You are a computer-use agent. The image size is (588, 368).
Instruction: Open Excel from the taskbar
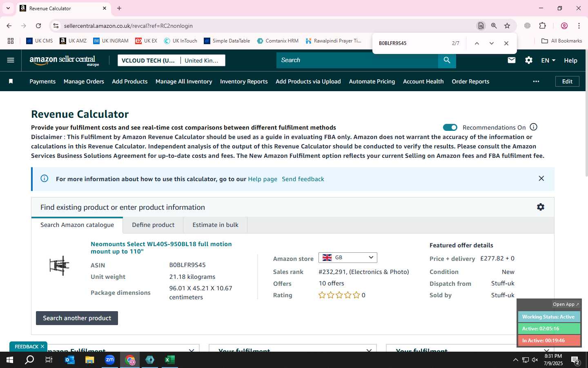click(x=169, y=360)
